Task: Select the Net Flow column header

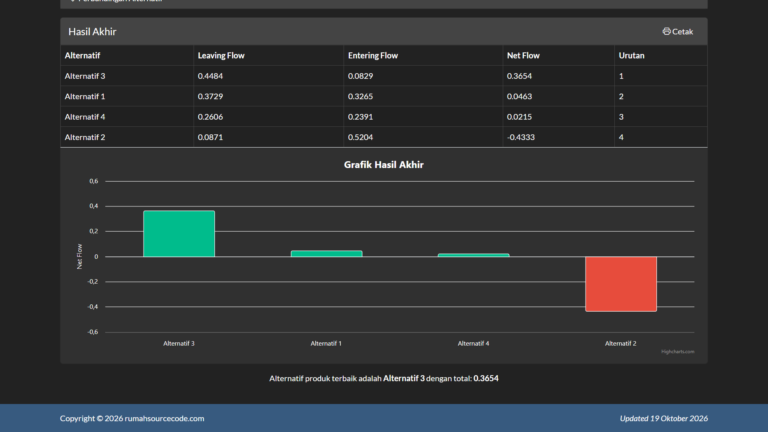Action: coord(523,55)
